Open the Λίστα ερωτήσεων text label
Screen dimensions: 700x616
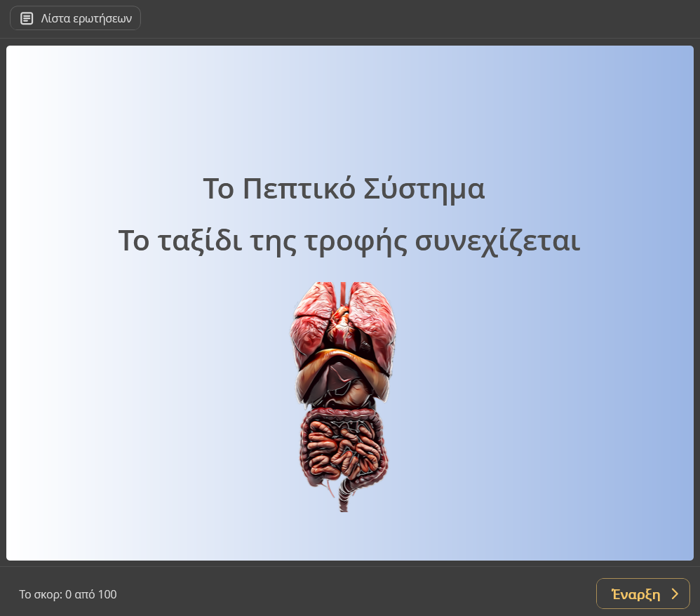[86, 18]
